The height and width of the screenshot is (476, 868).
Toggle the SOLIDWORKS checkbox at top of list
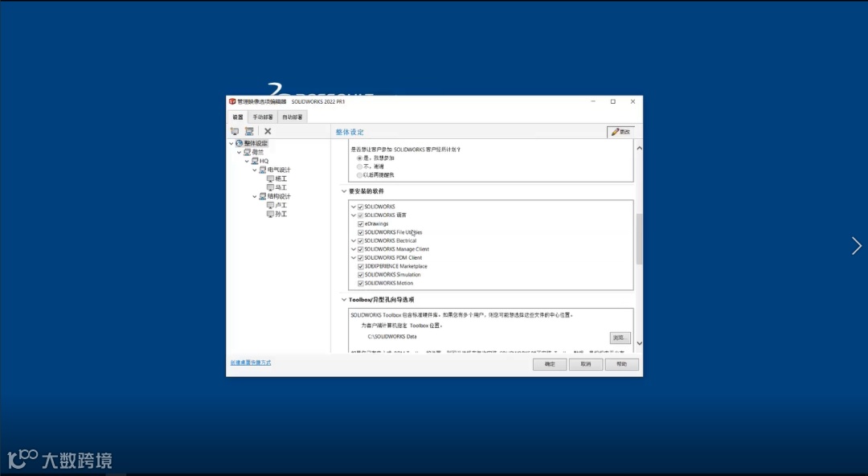pos(360,207)
